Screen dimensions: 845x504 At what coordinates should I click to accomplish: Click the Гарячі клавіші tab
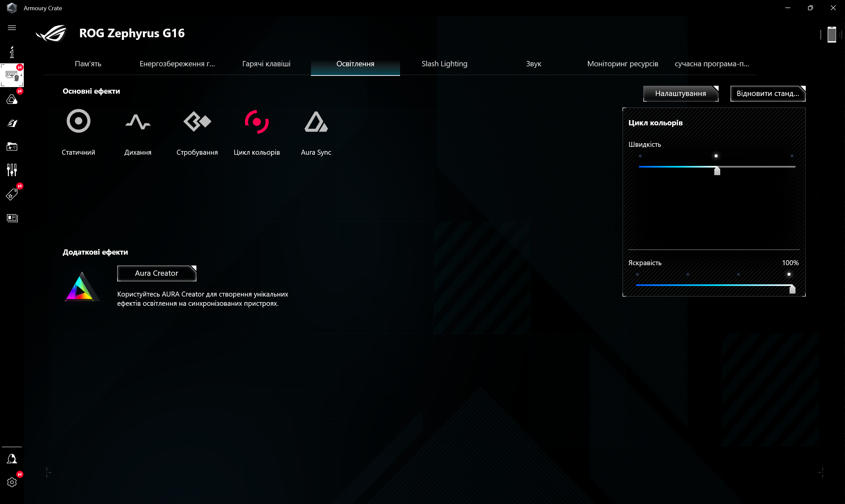pos(266,64)
